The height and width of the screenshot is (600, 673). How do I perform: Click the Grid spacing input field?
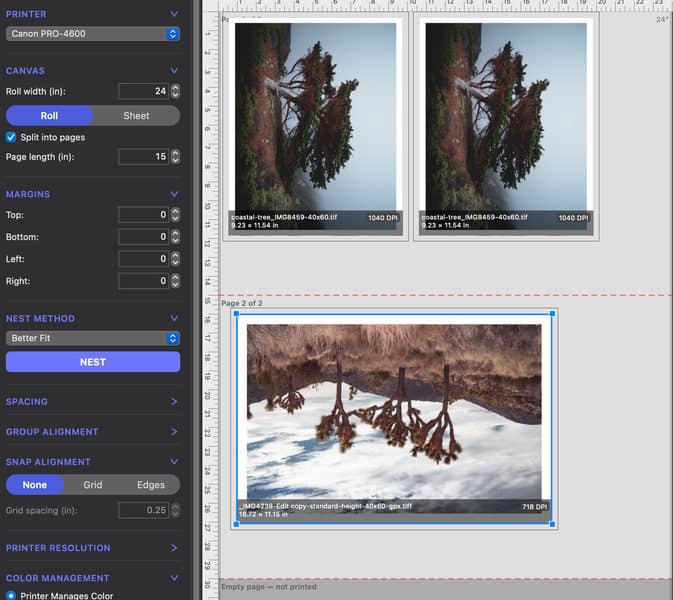(x=143, y=510)
